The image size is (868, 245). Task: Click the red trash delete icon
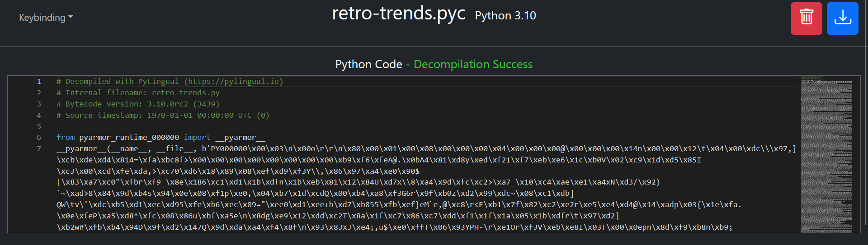(x=806, y=18)
